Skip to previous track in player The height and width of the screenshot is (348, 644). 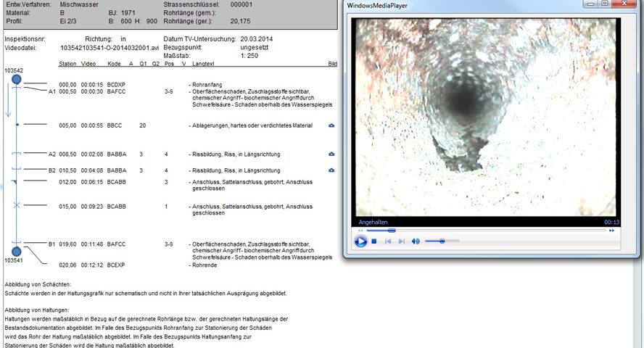tap(388, 241)
